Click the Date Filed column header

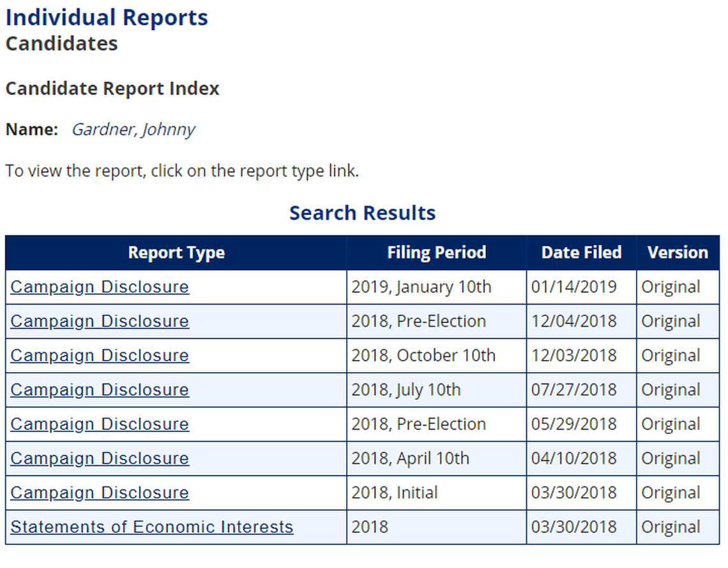(581, 252)
